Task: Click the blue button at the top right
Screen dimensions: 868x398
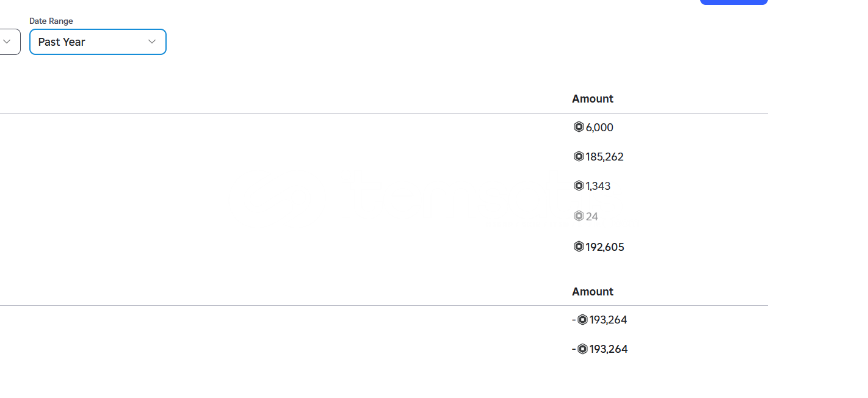Action: [x=734, y=2]
